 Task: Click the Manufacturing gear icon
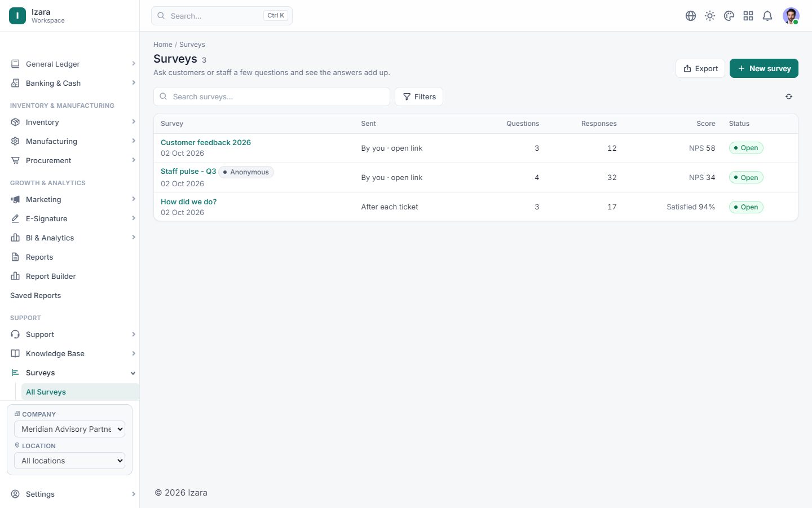tap(15, 141)
